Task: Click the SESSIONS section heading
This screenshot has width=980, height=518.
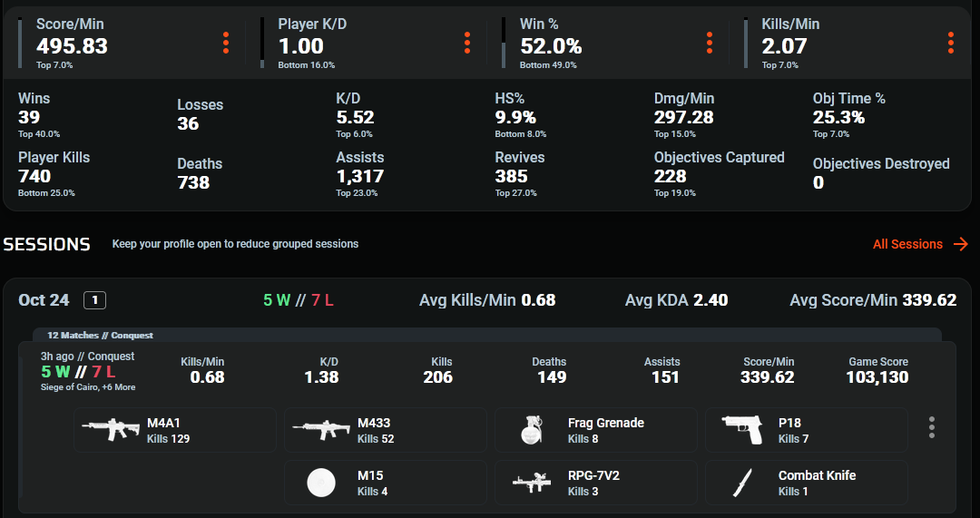Action: pyautogui.click(x=46, y=244)
